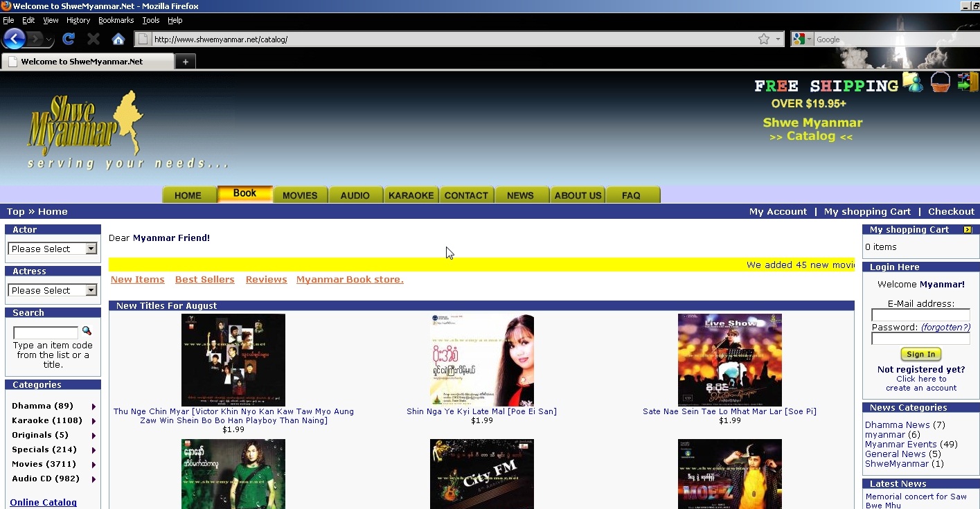Click the Sign In button
Screen dimensions: 980x509
[x=921, y=354]
